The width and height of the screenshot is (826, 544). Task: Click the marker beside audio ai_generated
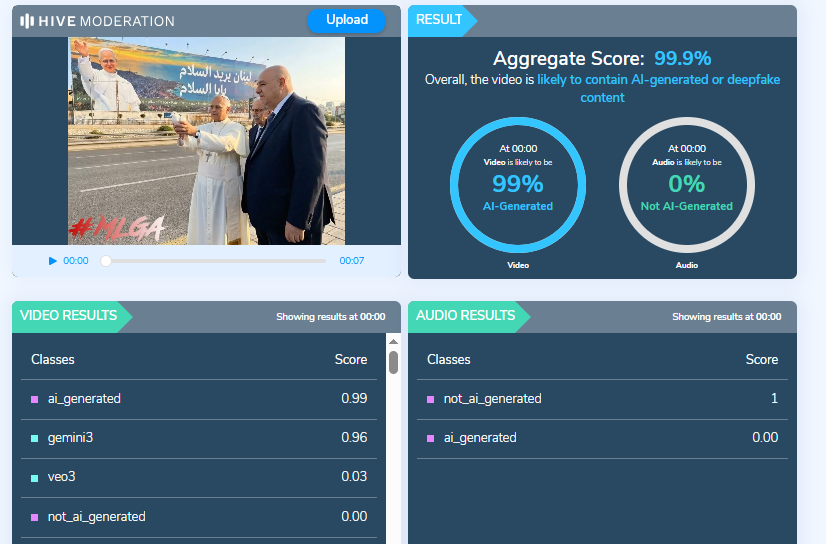coord(431,438)
